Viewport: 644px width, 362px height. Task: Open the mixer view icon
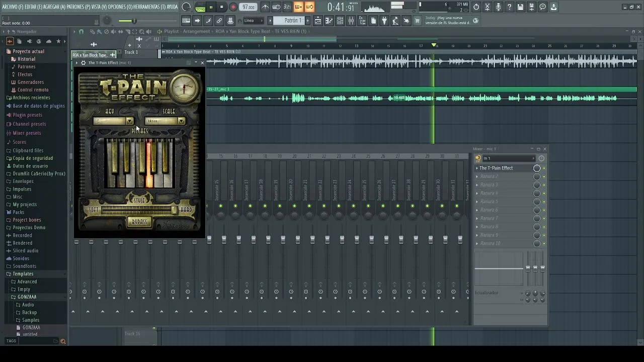351,21
